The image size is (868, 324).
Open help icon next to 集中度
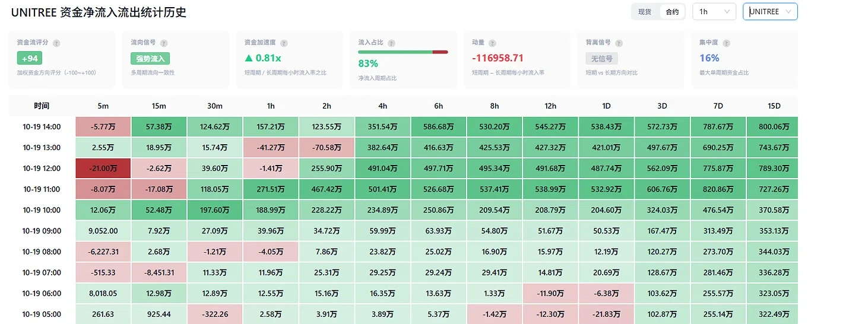[x=726, y=43]
